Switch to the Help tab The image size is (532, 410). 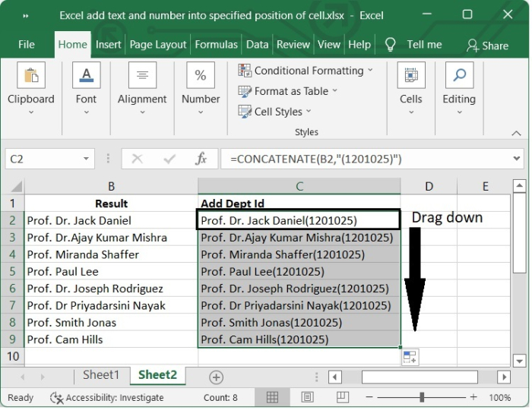tap(359, 45)
